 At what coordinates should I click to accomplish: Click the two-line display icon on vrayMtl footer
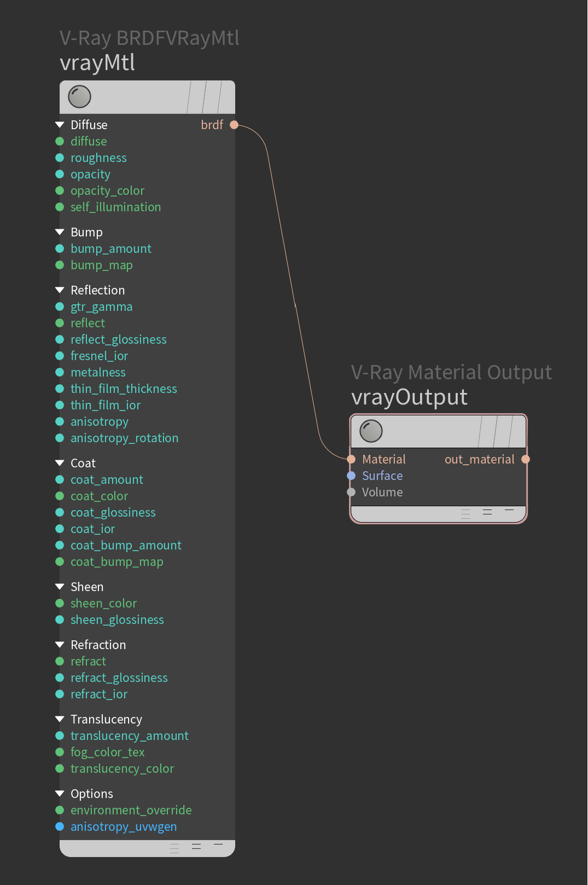point(196,846)
